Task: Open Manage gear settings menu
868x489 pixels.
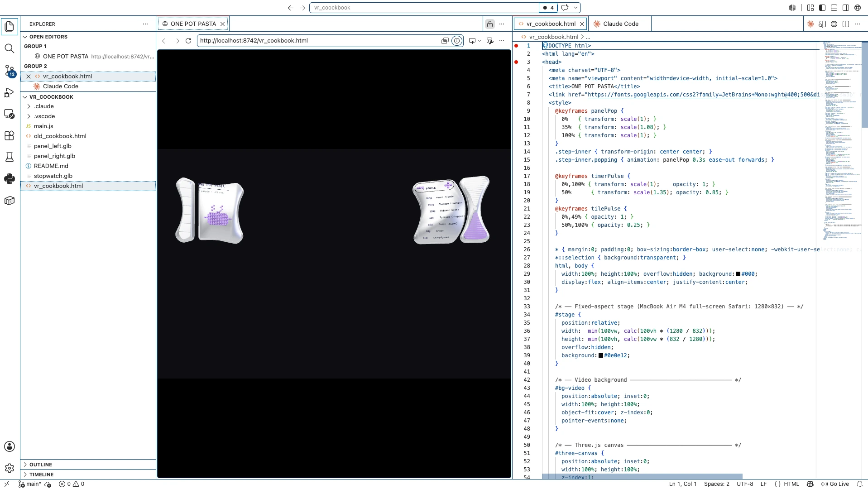Action: pyautogui.click(x=10, y=468)
